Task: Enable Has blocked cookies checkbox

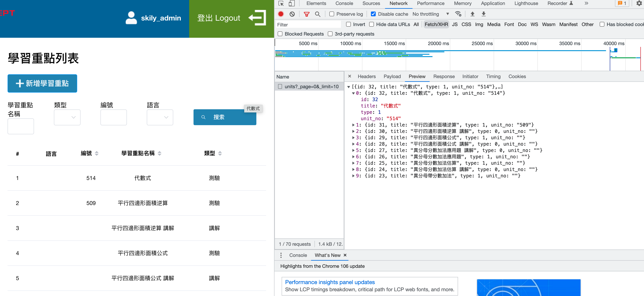Action: [x=602, y=24]
